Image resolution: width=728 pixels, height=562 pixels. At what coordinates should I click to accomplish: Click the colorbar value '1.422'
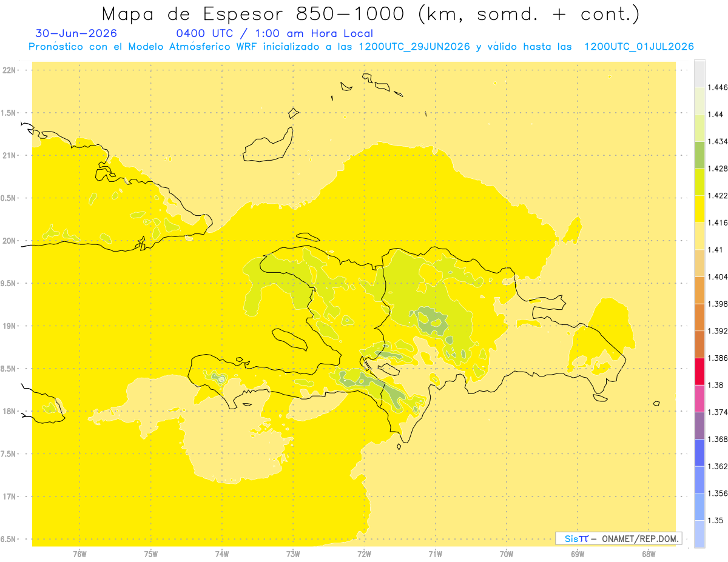(x=718, y=195)
